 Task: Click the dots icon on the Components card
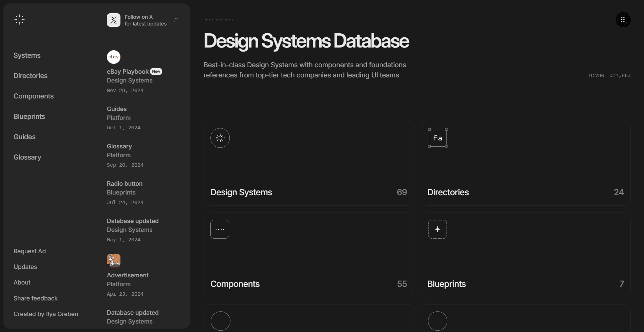[x=220, y=229]
